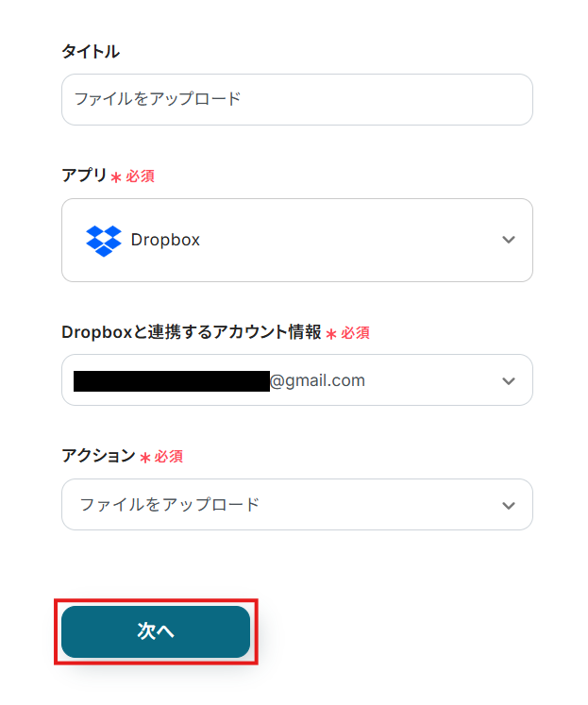Click the blue Dropbox logo icon
588x705 pixels.
(104, 241)
